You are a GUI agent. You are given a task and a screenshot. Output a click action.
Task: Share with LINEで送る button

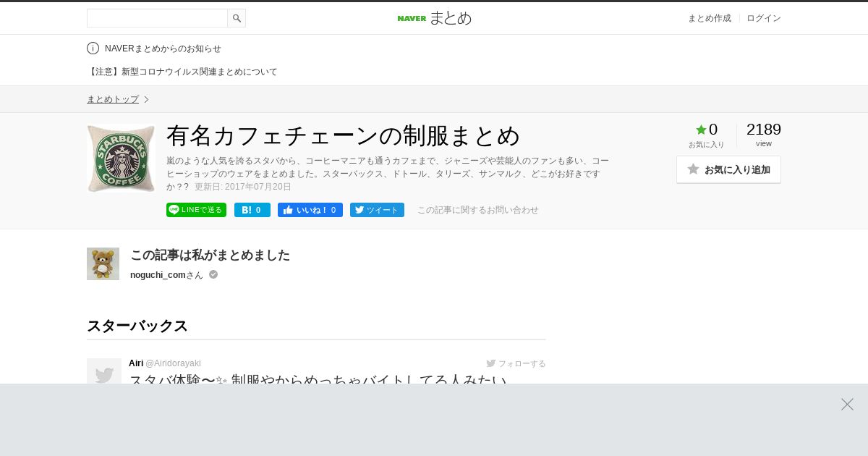[x=196, y=210]
